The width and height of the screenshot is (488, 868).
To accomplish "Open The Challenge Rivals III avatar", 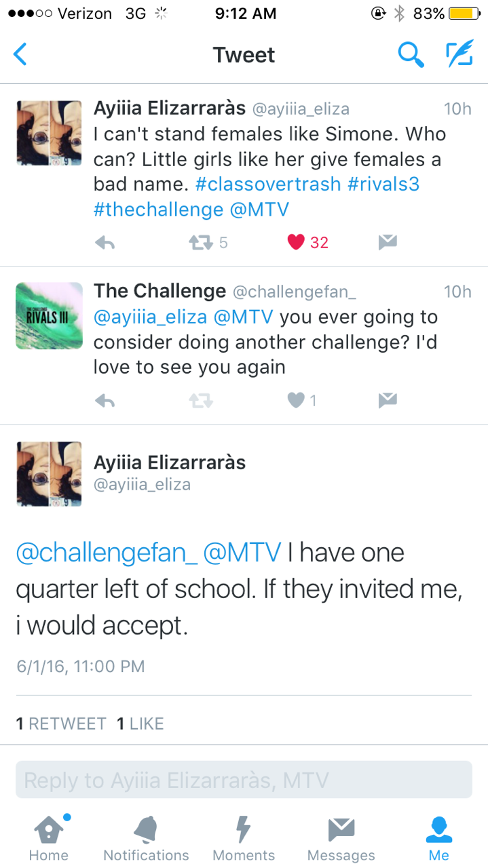I will 49,315.
